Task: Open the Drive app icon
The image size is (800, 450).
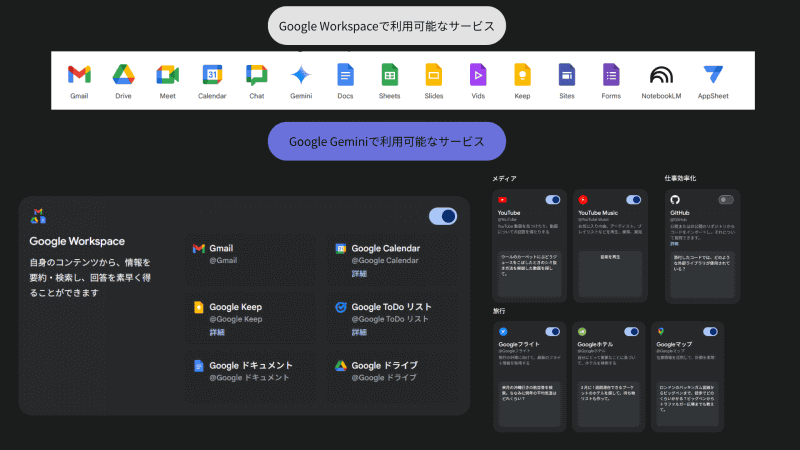Action: [x=123, y=75]
